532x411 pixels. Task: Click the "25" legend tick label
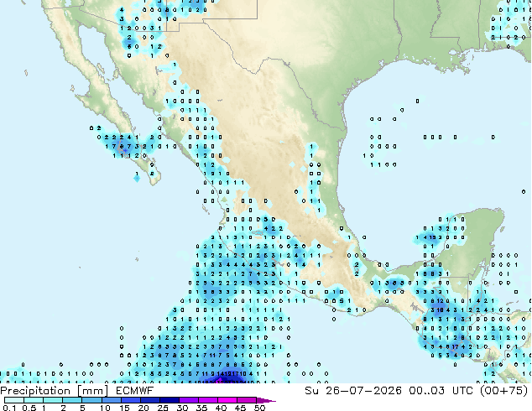[163, 408]
